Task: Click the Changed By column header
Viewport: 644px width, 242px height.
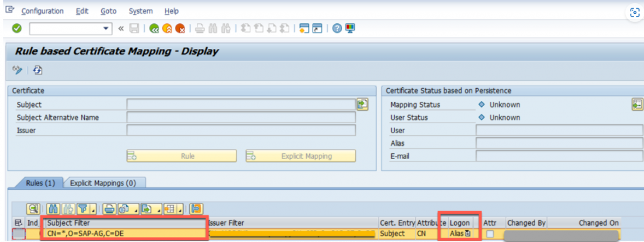Action: [526, 223]
